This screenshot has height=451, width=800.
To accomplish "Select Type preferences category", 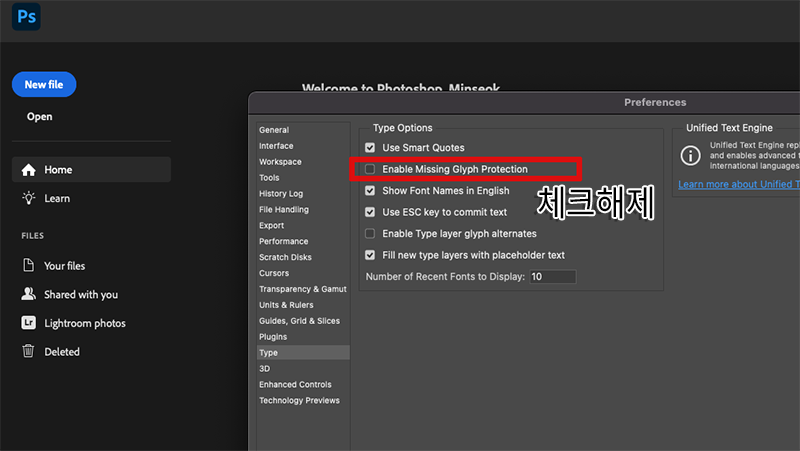I will (x=303, y=353).
